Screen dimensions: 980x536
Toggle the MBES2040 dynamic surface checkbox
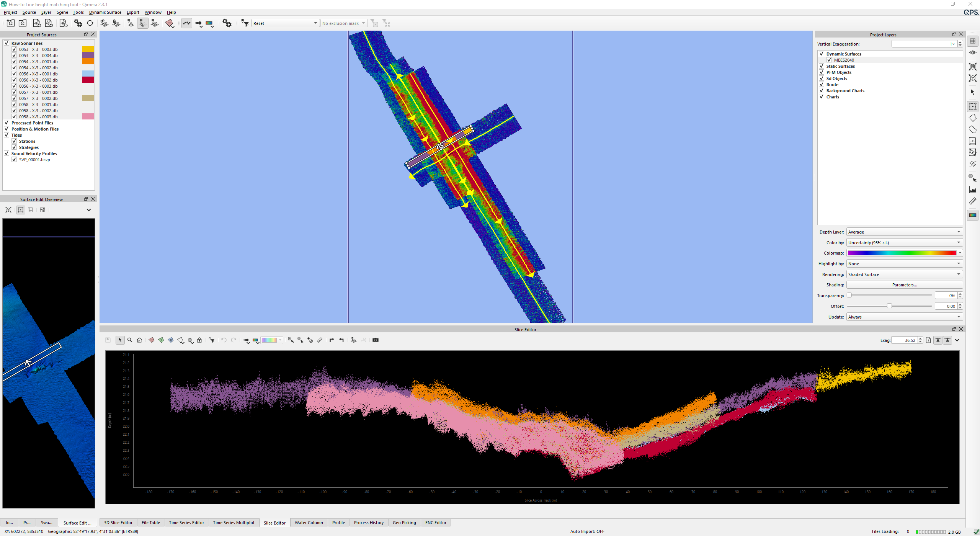coord(829,60)
